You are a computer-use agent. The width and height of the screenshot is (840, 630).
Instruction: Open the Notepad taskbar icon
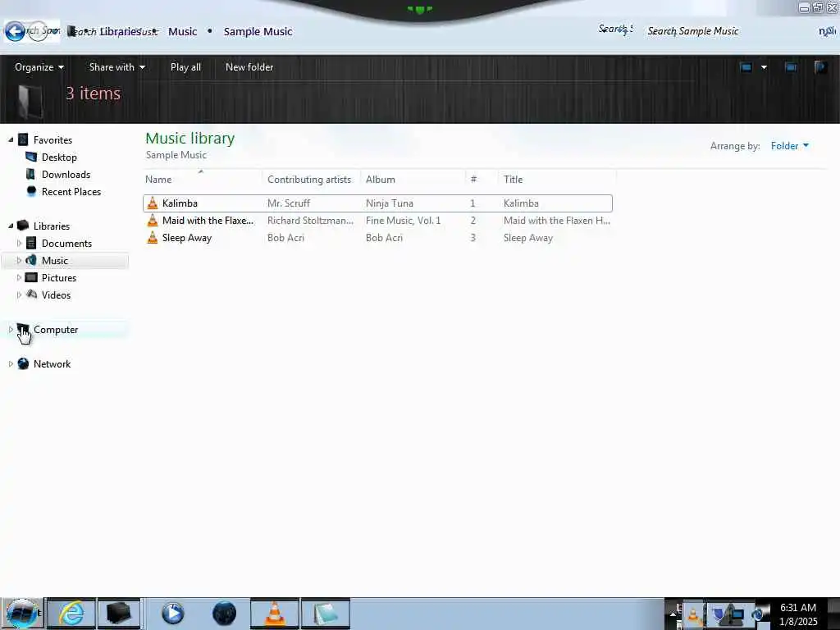pos(325,614)
